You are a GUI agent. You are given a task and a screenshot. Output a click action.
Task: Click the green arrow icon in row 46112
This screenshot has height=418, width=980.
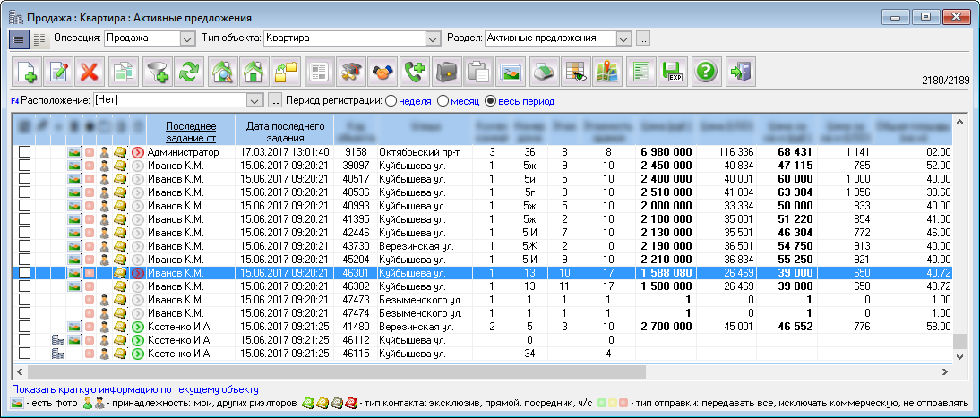(x=137, y=340)
